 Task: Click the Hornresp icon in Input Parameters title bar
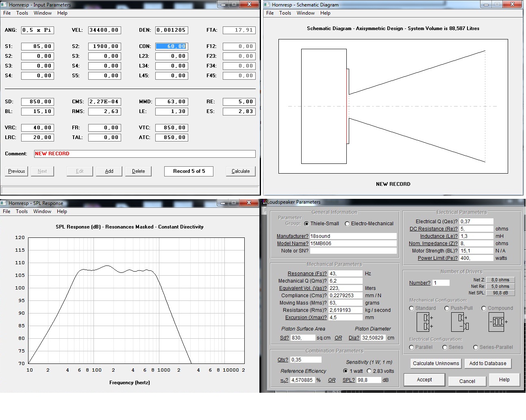[x=4, y=4]
